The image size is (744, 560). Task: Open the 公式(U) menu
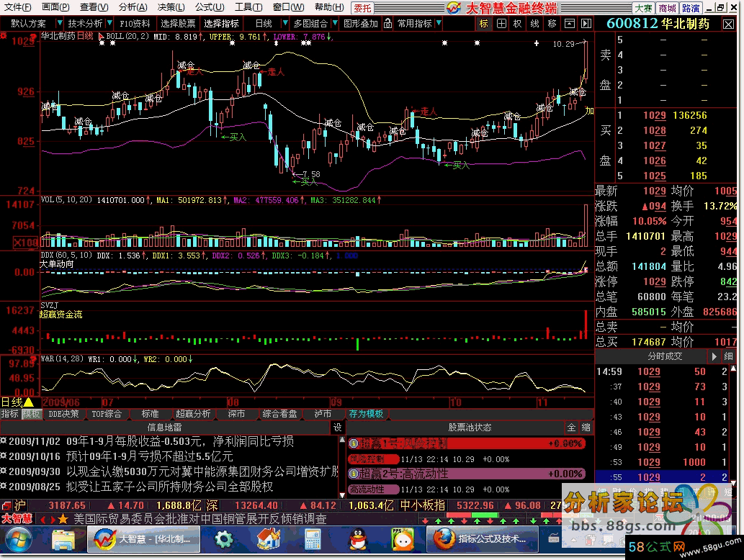coord(210,7)
